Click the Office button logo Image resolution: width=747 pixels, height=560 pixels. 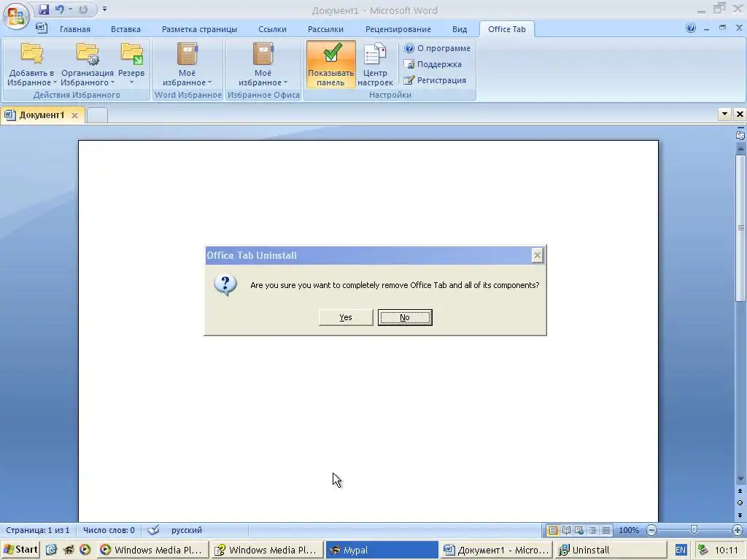coord(16,16)
